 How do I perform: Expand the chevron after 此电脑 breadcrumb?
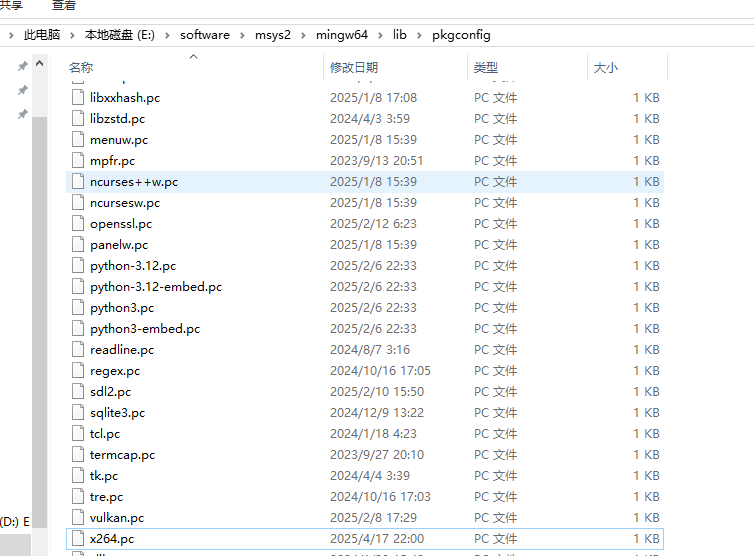[72, 35]
